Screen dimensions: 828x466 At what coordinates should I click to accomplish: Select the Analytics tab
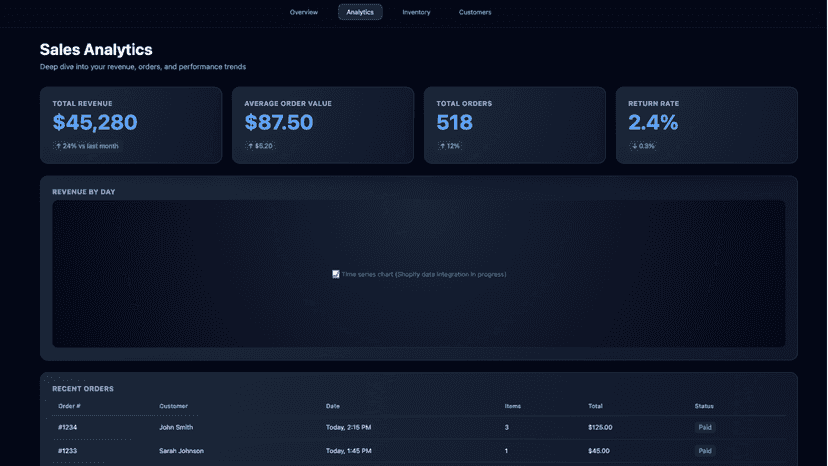pyautogui.click(x=360, y=12)
